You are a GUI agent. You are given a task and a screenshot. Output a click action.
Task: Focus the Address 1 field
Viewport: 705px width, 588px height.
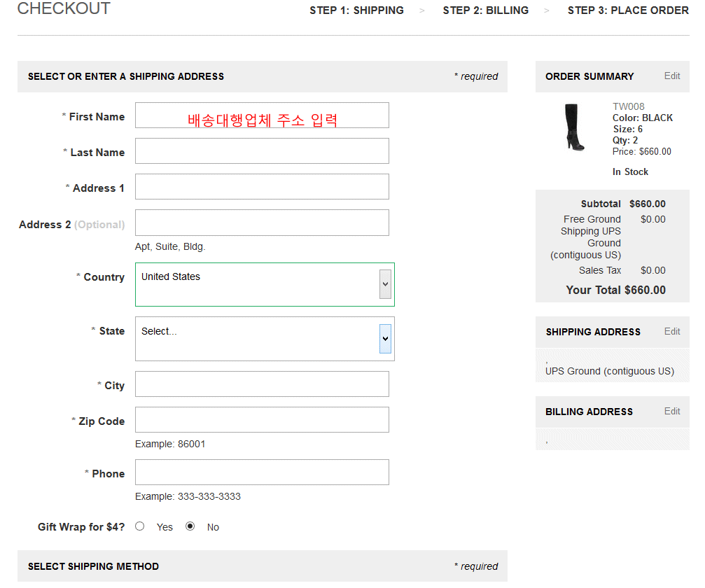261,187
